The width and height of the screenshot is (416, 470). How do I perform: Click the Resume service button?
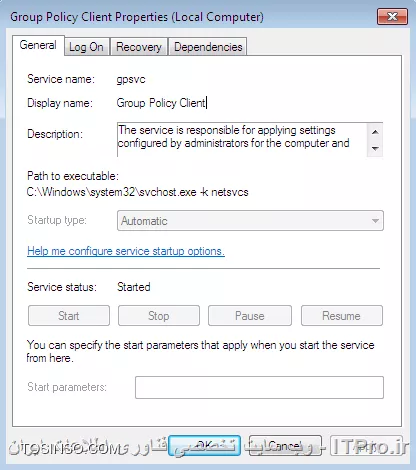tap(342, 316)
